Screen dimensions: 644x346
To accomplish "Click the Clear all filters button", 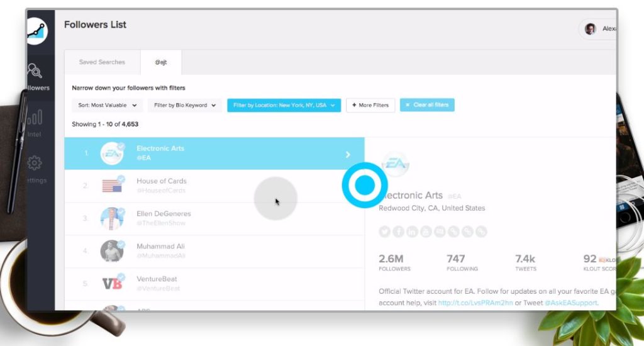I will click(x=427, y=105).
